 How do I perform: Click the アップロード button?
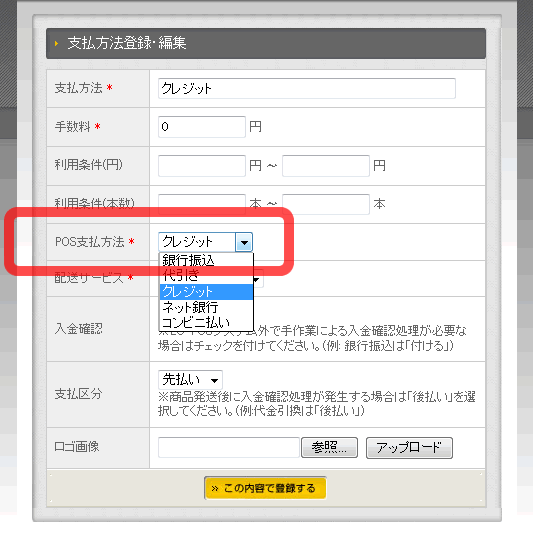point(409,448)
